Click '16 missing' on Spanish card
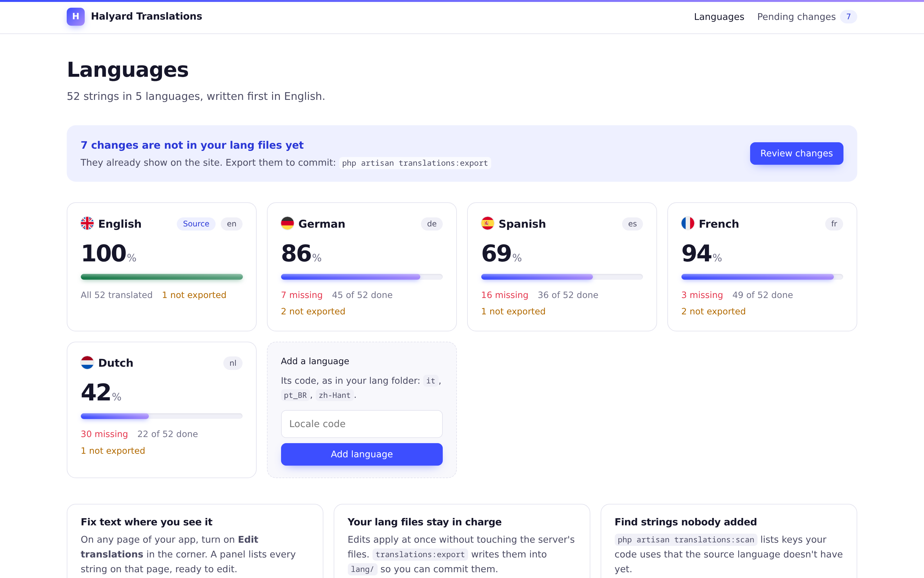The width and height of the screenshot is (924, 578). point(504,295)
